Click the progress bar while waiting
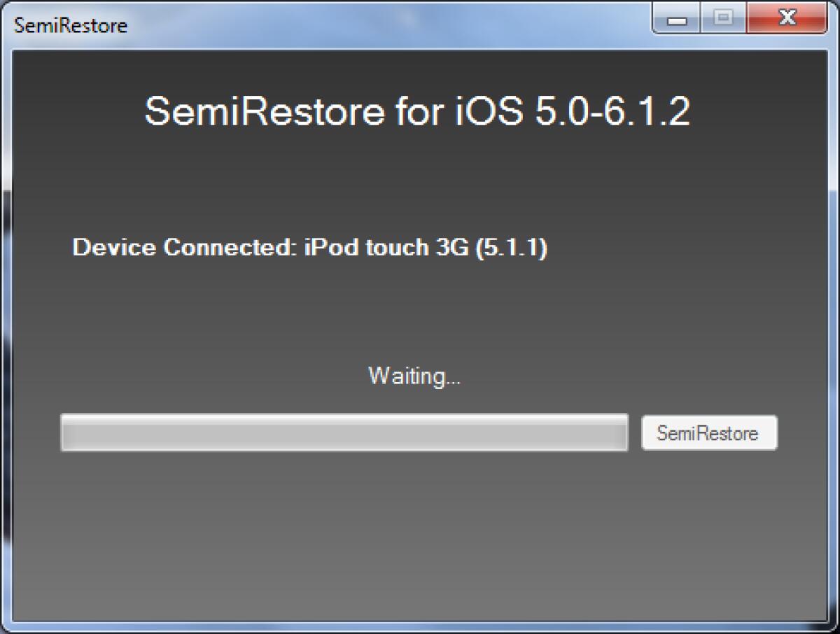Screen dimensions: 840x634 tap(345, 432)
